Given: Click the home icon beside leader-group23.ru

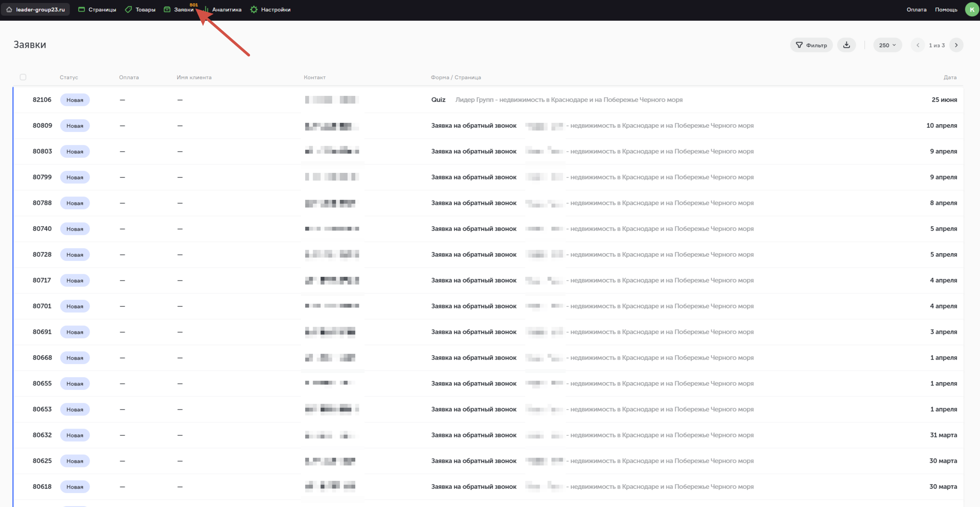Looking at the screenshot, I should pyautogui.click(x=9, y=10).
